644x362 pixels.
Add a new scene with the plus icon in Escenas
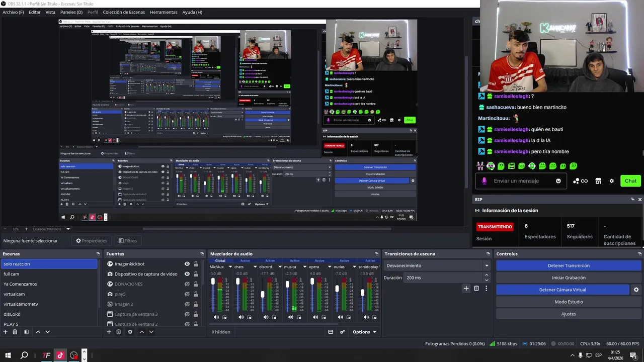point(6,332)
